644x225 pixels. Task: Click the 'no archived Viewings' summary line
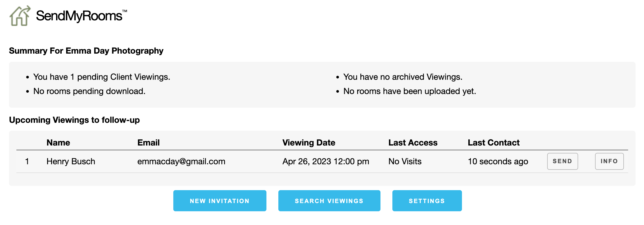pyautogui.click(x=403, y=77)
